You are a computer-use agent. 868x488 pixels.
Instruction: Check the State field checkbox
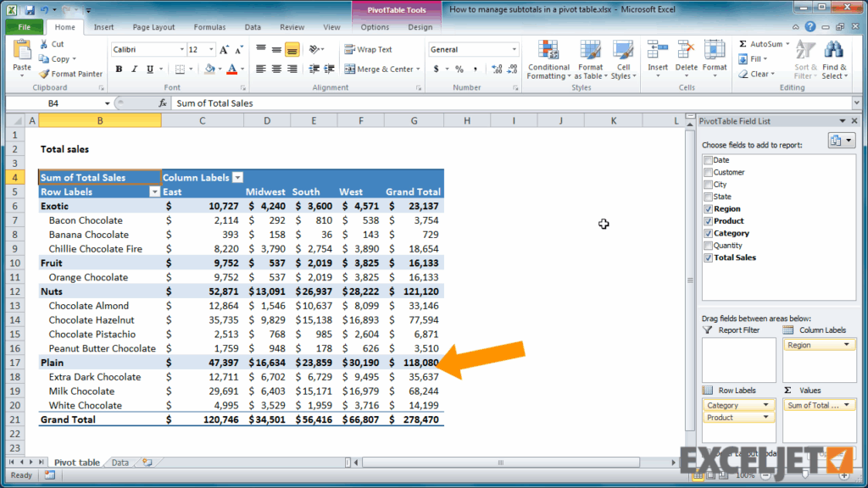(x=708, y=197)
